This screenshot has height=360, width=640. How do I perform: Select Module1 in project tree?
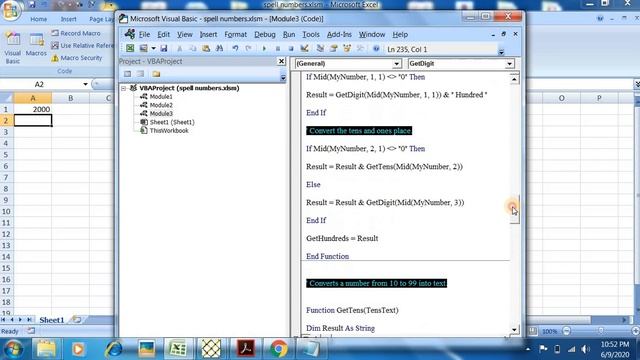[161, 97]
